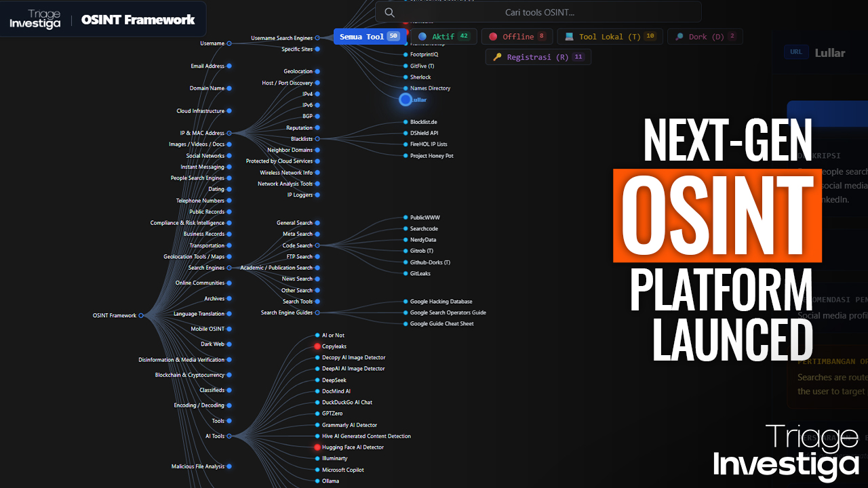Click the node dot beside PublicWWW
Image resolution: width=868 pixels, height=488 pixels.
406,218
